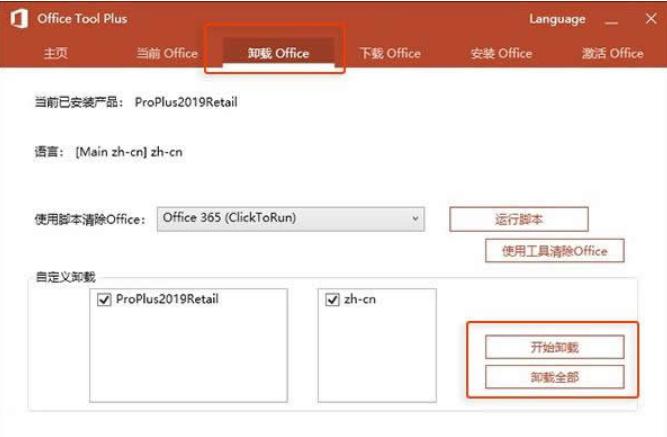Close the Office Tool Plus window
Screen dimensions: 667x437
[x=651, y=18]
